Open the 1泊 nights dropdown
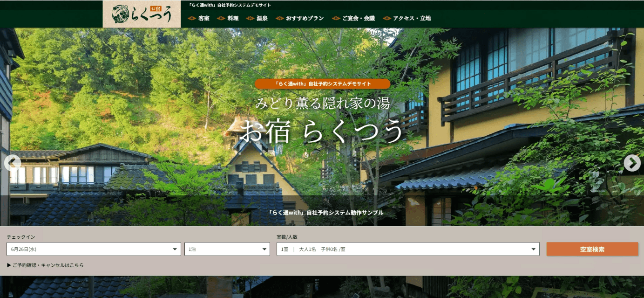This screenshot has width=644, height=298. pyautogui.click(x=227, y=249)
